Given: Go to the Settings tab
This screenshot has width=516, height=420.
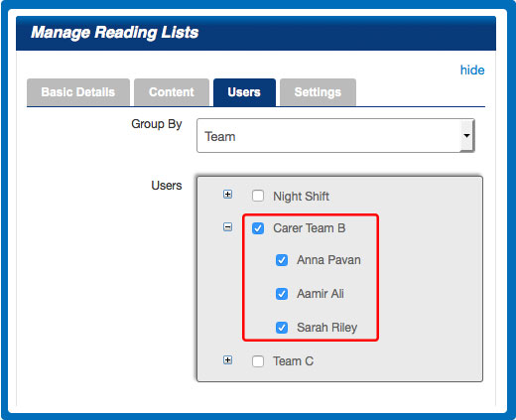Looking at the screenshot, I should pos(318,92).
